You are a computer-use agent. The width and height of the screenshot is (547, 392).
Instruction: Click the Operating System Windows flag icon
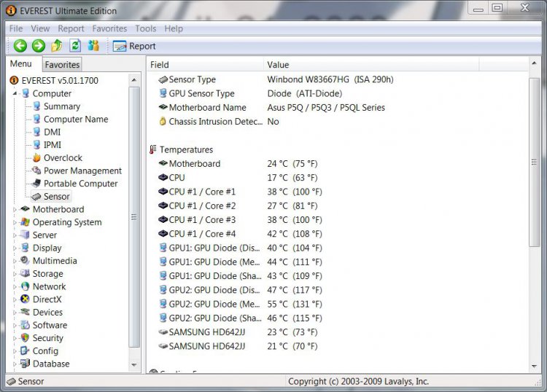(x=25, y=222)
